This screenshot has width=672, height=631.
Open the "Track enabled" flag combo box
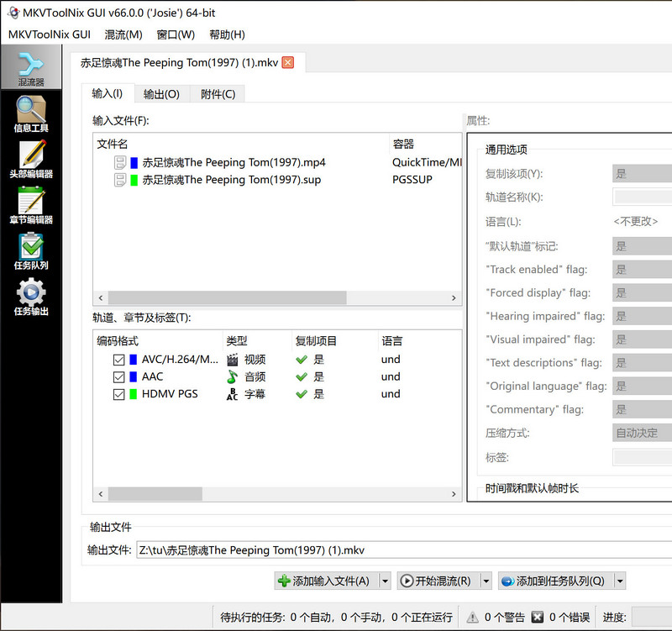(642, 270)
